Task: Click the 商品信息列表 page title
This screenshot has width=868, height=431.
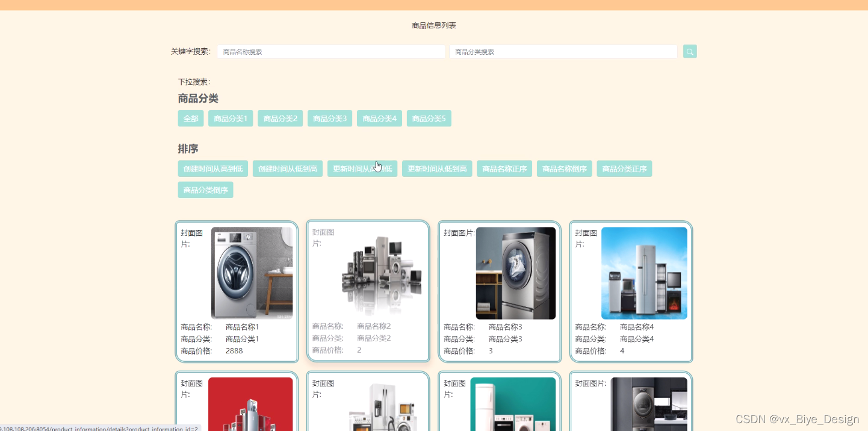Action: pyautogui.click(x=434, y=25)
